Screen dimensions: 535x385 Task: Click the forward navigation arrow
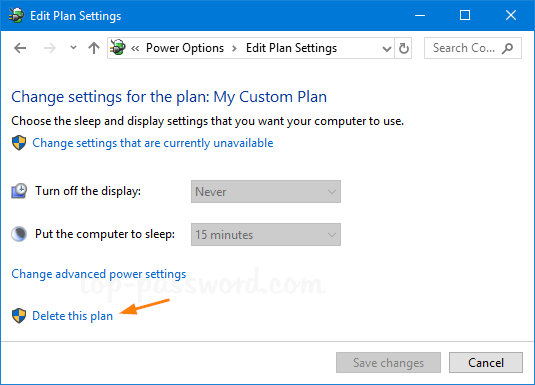(50, 48)
